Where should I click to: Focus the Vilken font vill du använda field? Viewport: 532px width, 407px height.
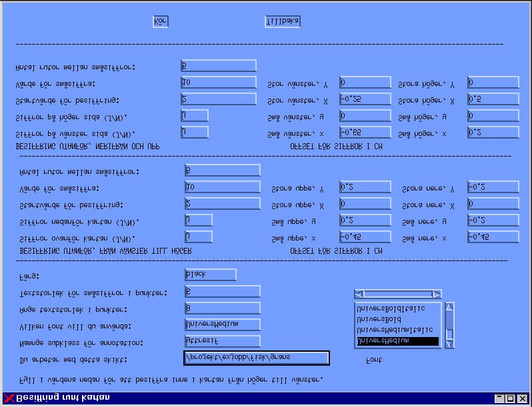click(x=223, y=324)
